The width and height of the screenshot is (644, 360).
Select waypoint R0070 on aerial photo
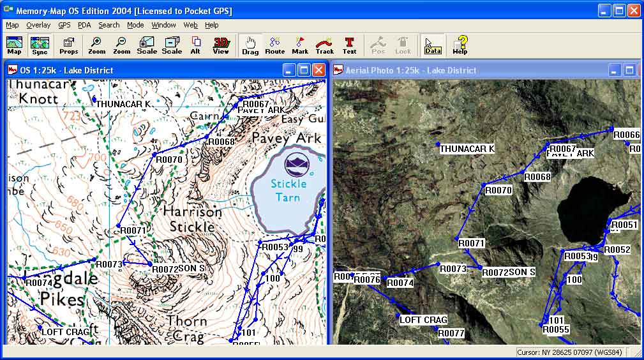pos(498,190)
